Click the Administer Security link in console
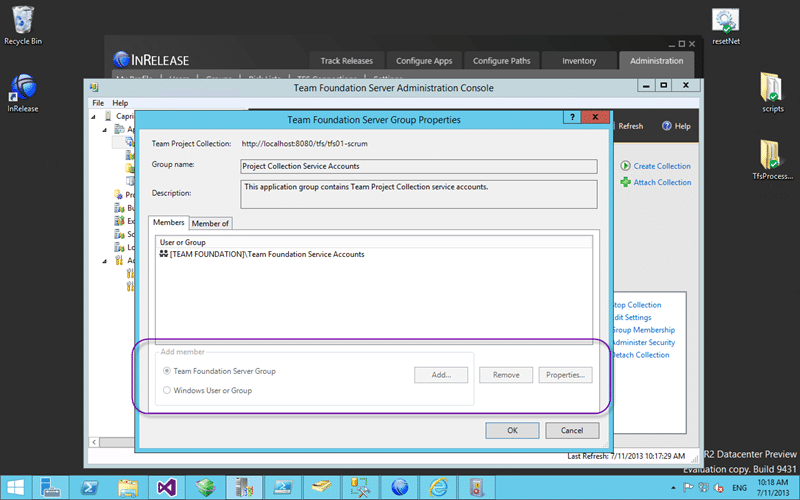800x500 pixels. tap(644, 342)
